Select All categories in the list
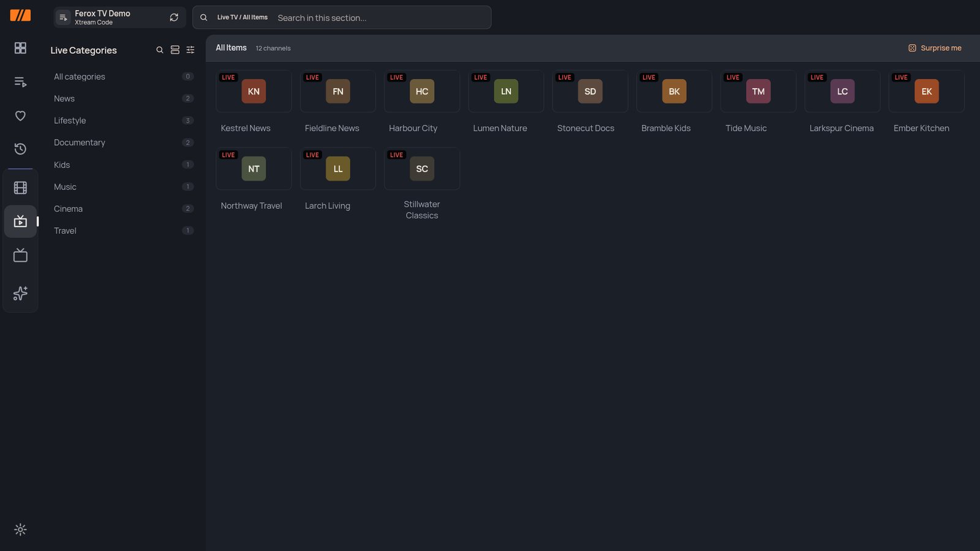 click(x=124, y=77)
